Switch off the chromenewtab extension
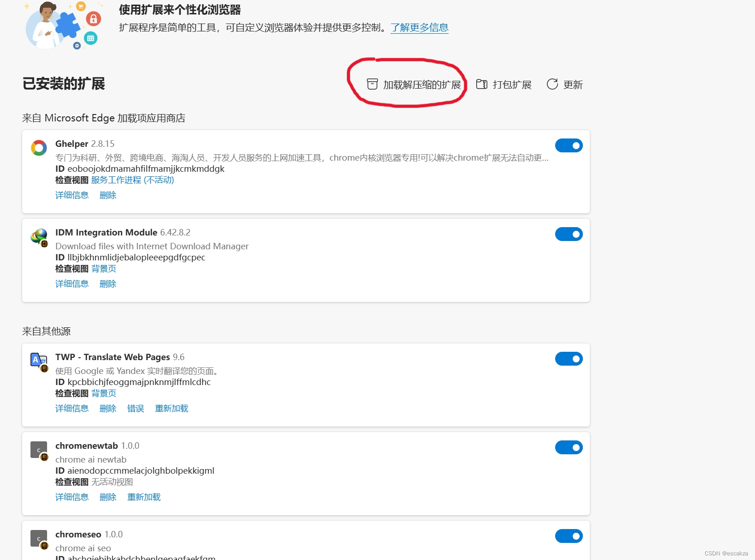755x560 pixels. (569, 447)
